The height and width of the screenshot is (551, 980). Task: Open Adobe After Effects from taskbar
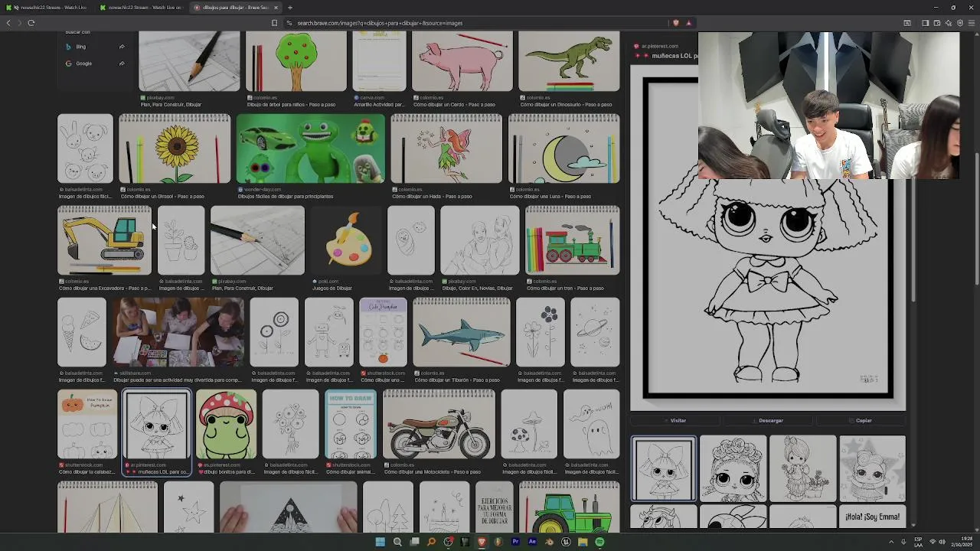532,542
